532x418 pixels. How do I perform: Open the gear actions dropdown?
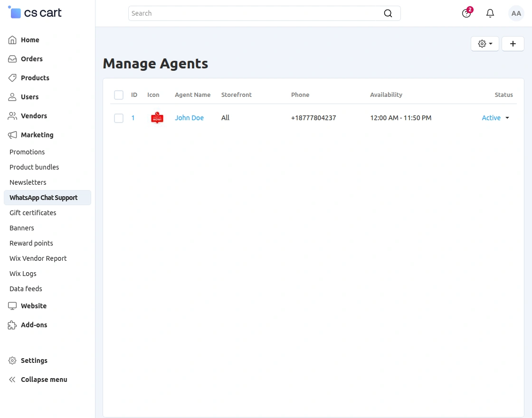[x=485, y=43]
